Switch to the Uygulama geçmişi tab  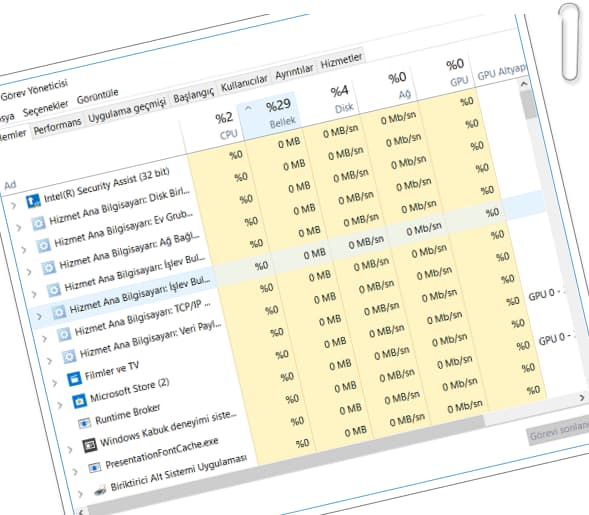127,110
